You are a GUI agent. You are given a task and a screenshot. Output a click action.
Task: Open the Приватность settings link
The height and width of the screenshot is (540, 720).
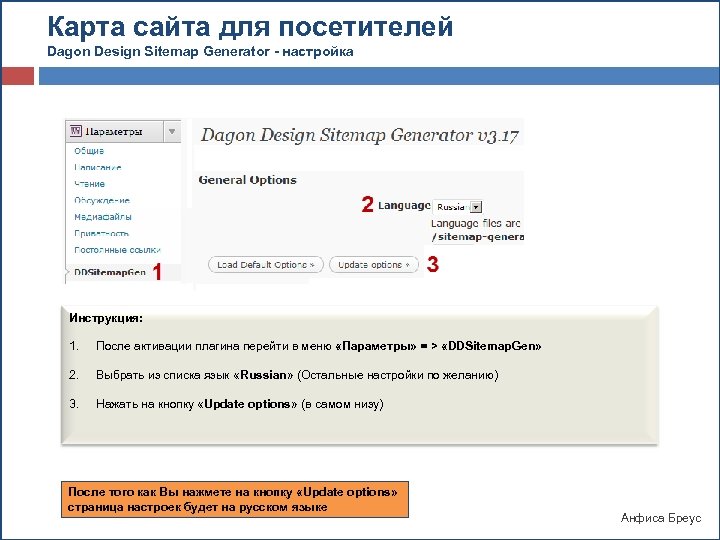[x=101, y=233]
